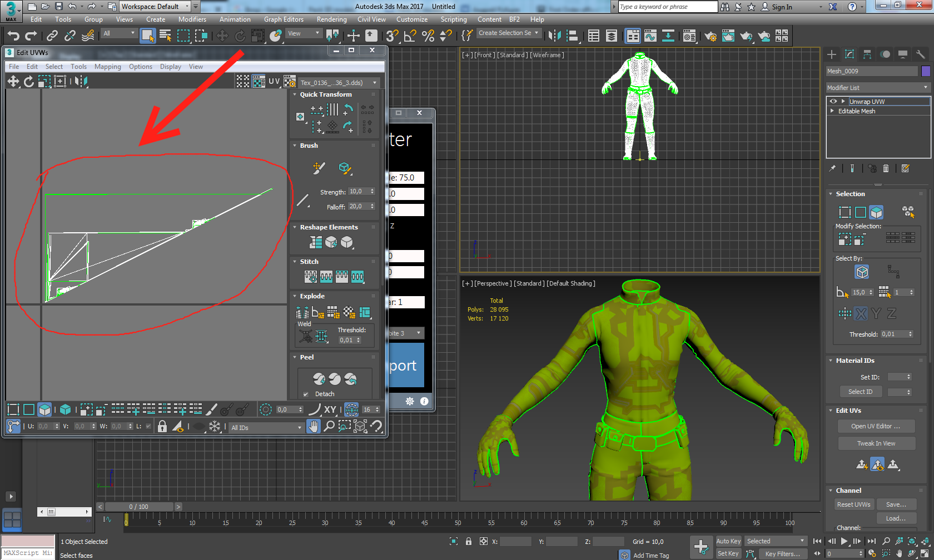Click the purple object color swatch
The height and width of the screenshot is (560, 934).
pos(926,71)
